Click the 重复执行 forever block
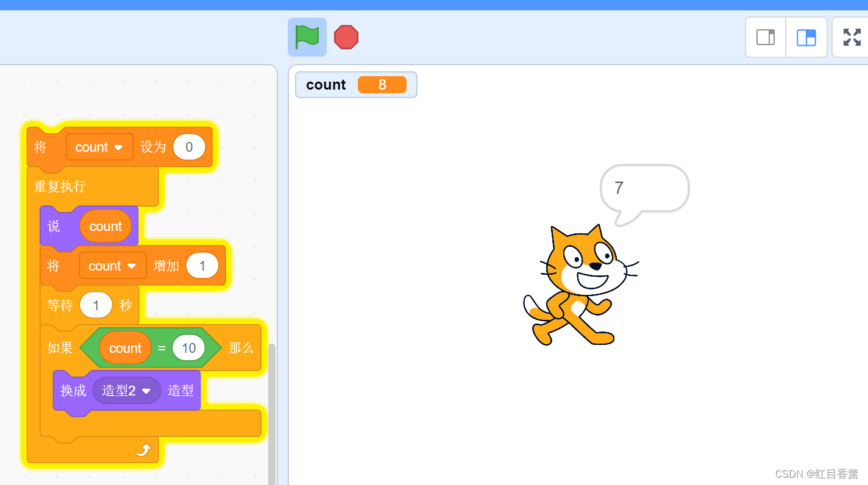This screenshot has width=868, height=485. (x=60, y=186)
